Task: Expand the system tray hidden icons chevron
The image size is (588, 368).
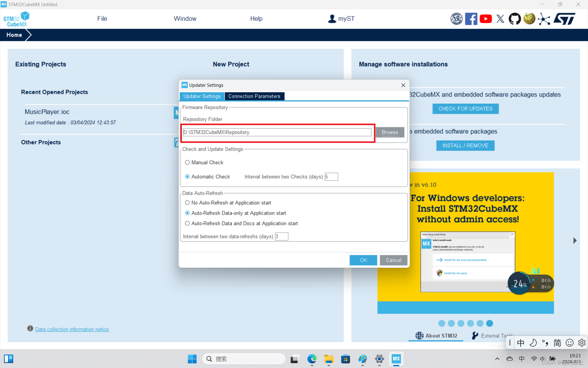Action: pyautogui.click(x=497, y=358)
